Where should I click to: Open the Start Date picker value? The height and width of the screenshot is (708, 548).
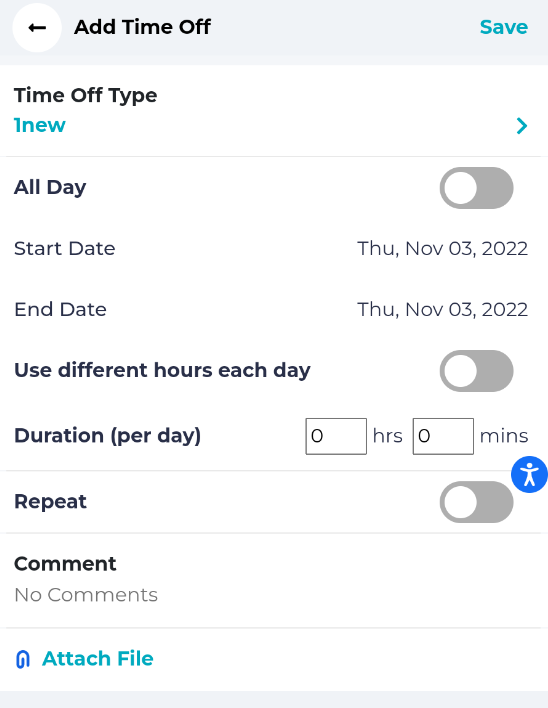click(442, 248)
